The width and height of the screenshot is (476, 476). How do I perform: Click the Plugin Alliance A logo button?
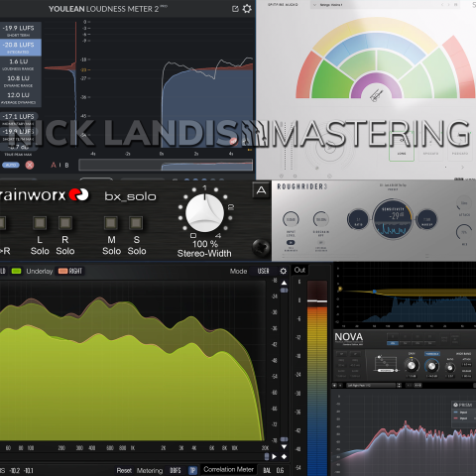[x=261, y=190]
